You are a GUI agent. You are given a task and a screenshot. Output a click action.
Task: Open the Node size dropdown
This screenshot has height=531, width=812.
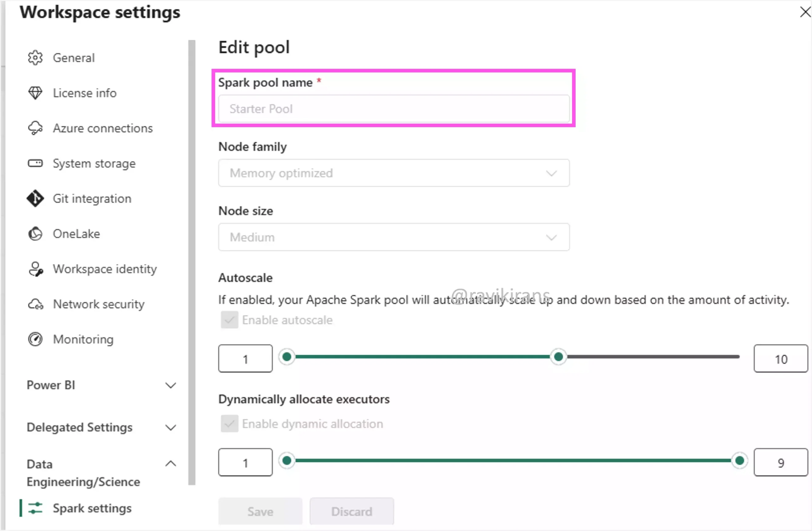tap(394, 237)
